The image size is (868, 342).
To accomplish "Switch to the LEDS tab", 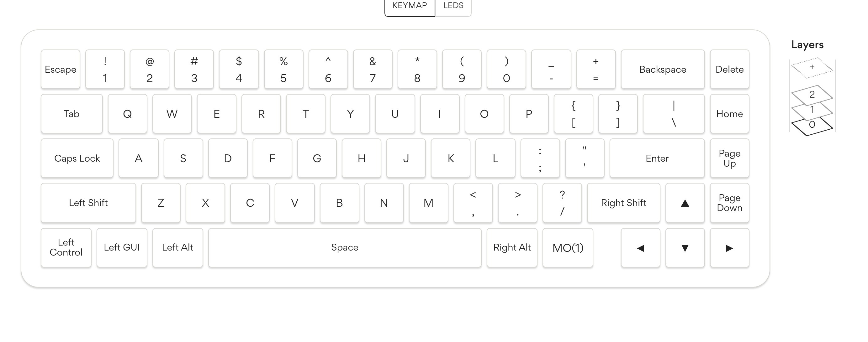I will click(453, 6).
